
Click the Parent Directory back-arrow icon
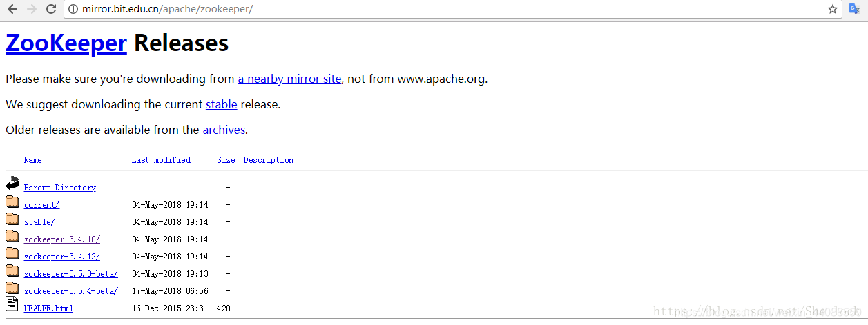[12, 184]
